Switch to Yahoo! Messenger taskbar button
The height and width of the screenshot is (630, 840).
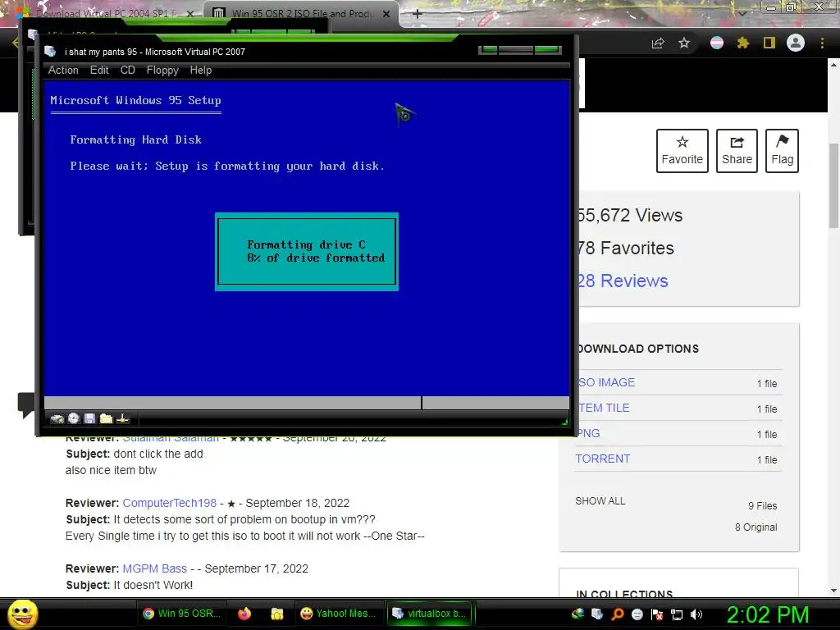tap(339, 614)
